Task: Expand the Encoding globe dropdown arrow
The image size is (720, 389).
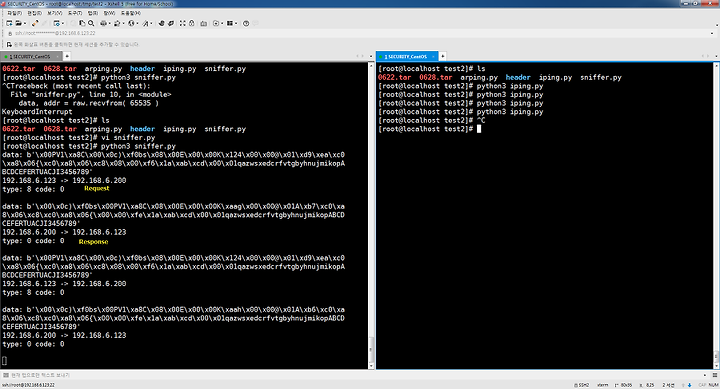Action: coord(137,23)
